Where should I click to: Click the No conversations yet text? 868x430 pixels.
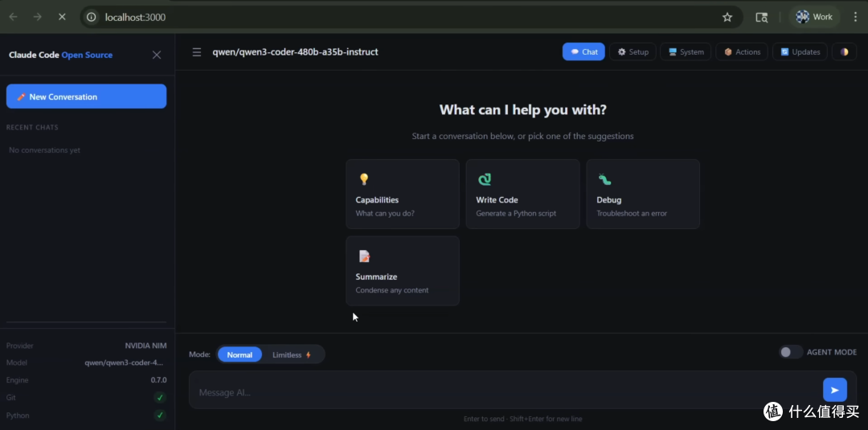click(44, 150)
